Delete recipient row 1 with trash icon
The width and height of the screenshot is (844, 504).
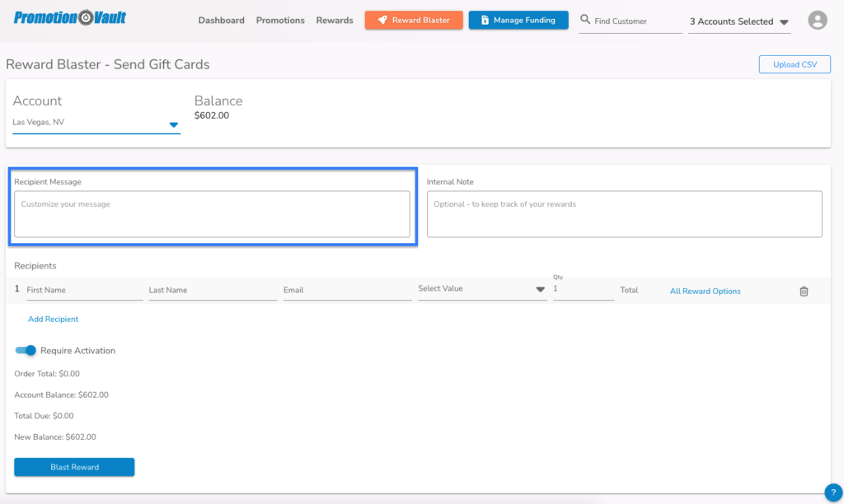click(x=804, y=291)
